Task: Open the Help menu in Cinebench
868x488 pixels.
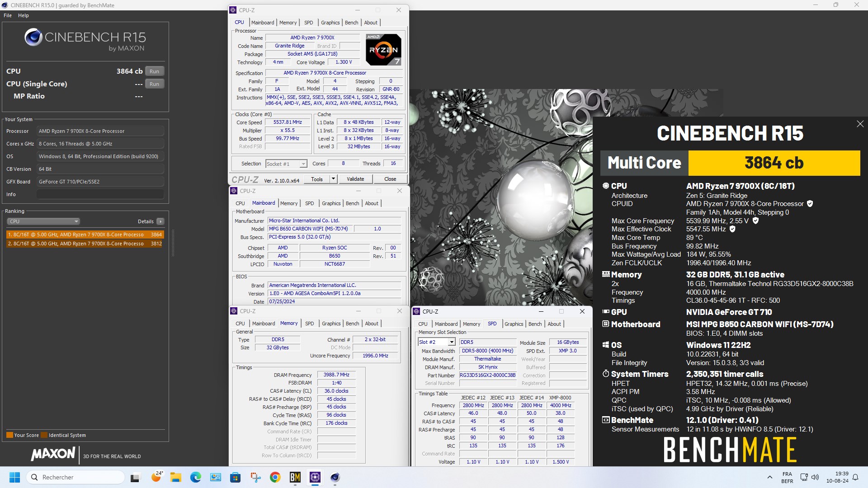Action: (x=24, y=15)
